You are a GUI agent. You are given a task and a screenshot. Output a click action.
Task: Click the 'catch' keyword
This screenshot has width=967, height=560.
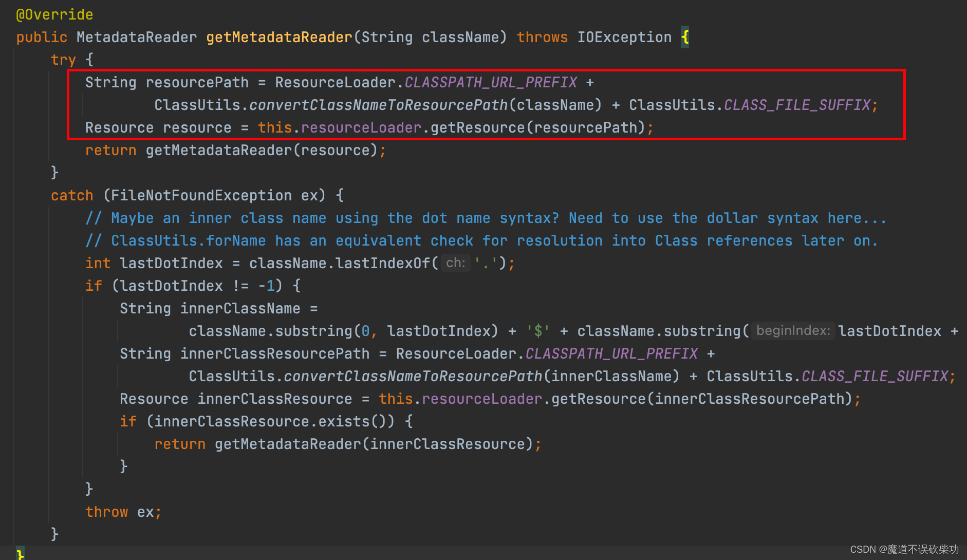coord(72,195)
